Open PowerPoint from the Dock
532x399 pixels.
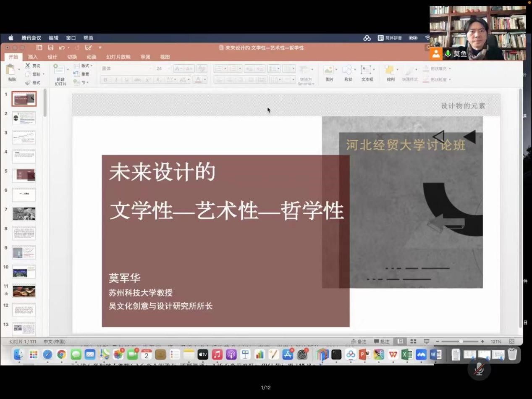pyautogui.click(x=364, y=355)
